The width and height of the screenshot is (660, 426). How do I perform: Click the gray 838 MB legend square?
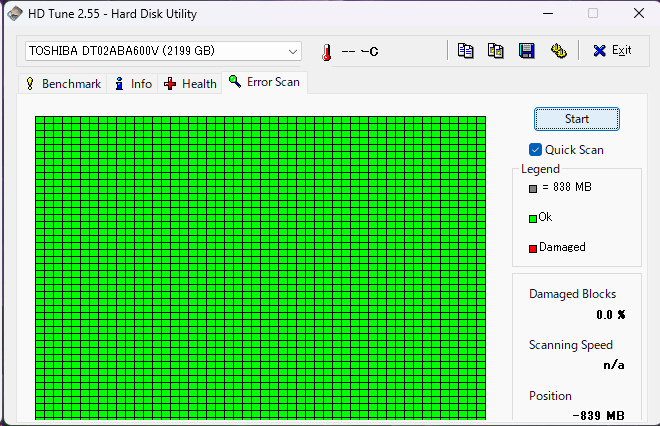533,189
